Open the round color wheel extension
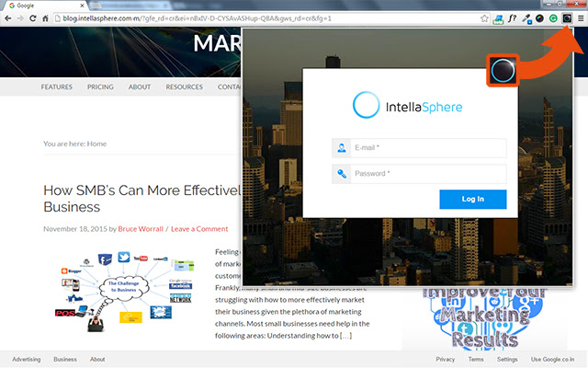 [x=539, y=18]
